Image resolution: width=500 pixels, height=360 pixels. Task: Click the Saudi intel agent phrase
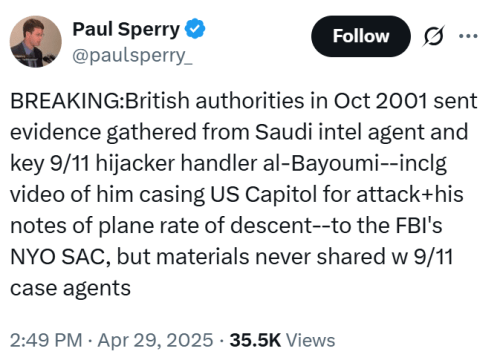click(x=339, y=132)
